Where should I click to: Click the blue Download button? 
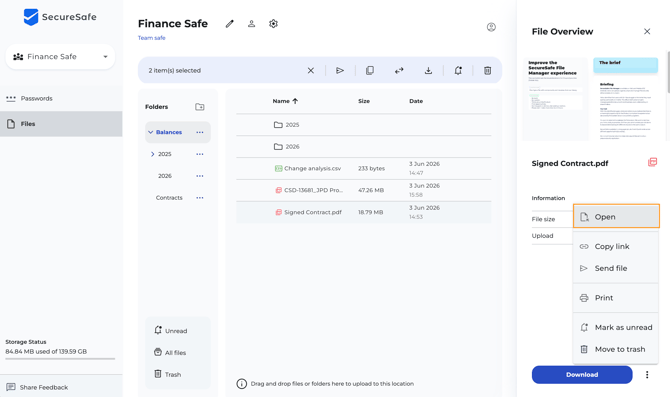pyautogui.click(x=582, y=374)
